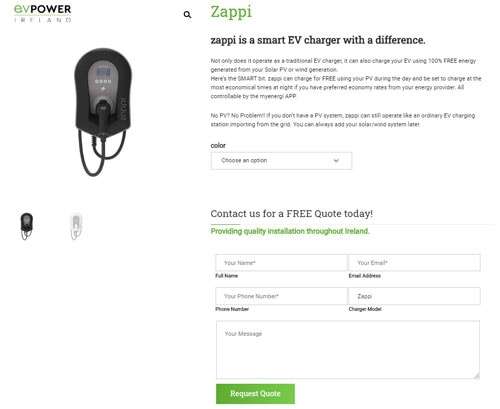Click the Charger Model field showing Zappi

(x=414, y=296)
